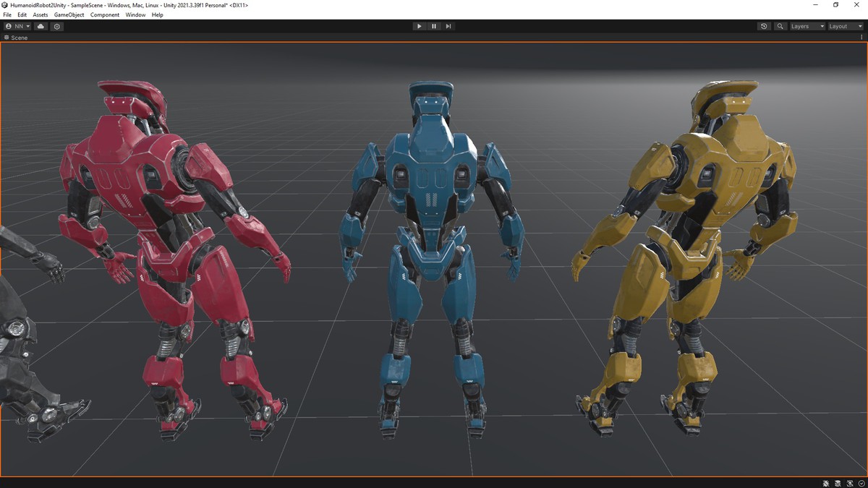Open the Help menu item
The width and height of the screenshot is (868, 488).
click(158, 14)
